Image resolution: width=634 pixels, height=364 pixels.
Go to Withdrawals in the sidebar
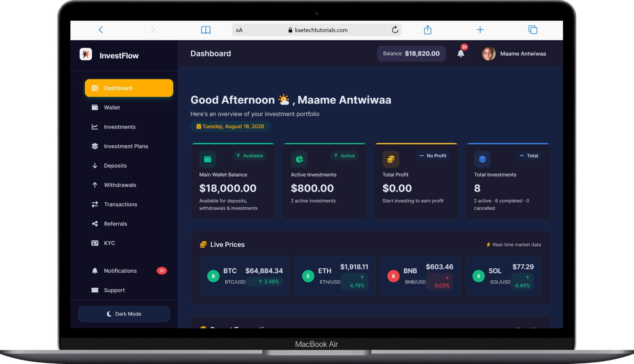[x=129, y=185]
